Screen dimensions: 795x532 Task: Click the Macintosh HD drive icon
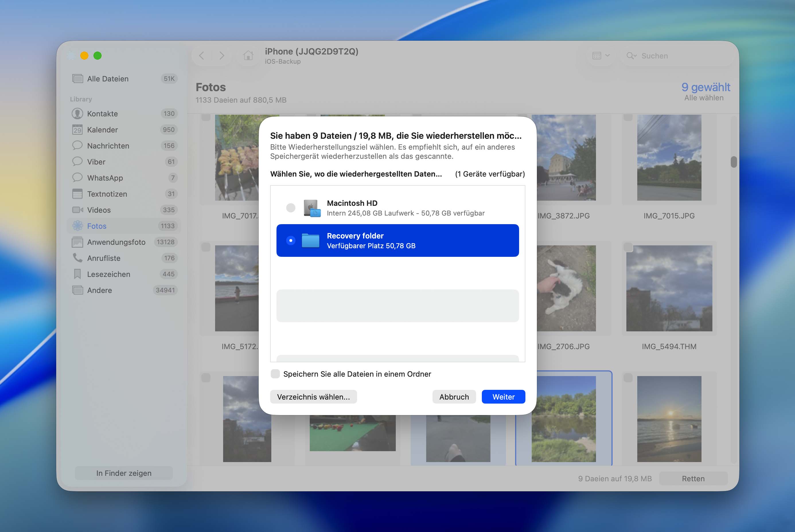point(312,208)
